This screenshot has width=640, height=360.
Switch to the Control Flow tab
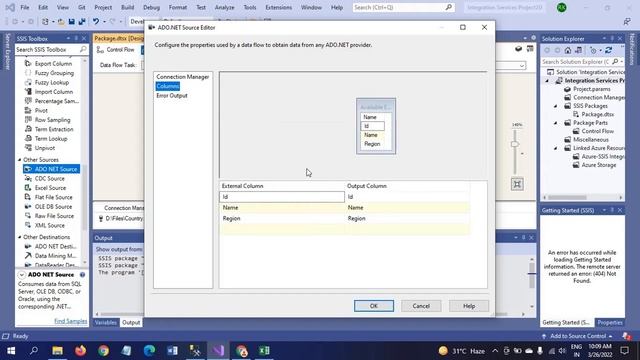tap(116, 50)
